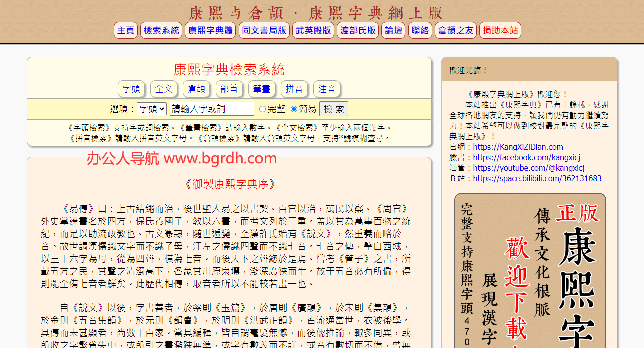
Task: Open the 武英殿版 edition
Action: coord(313,30)
